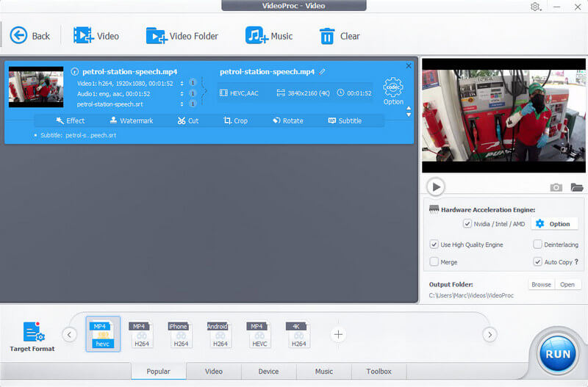Clear the file list with trash icon
Screen dimensions: 588x387
point(340,36)
